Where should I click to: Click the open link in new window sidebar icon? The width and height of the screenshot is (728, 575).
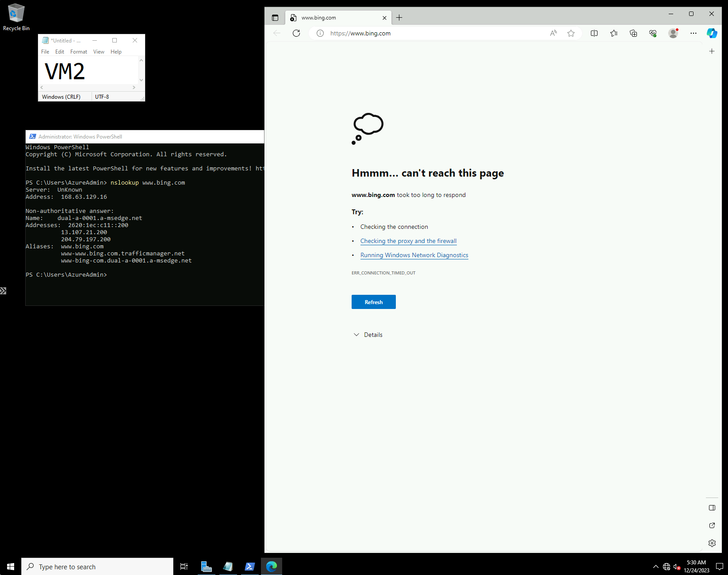click(712, 525)
